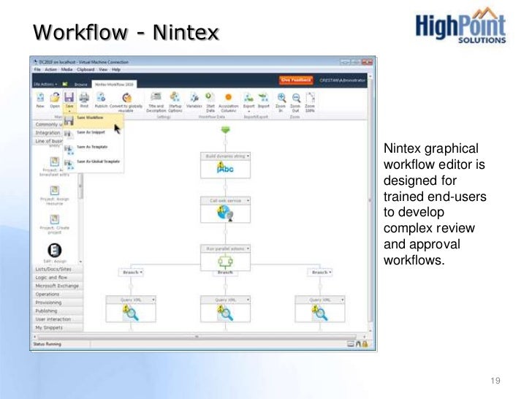The width and height of the screenshot is (532, 399).
Task: Open the Help menu
Action: click(x=116, y=69)
